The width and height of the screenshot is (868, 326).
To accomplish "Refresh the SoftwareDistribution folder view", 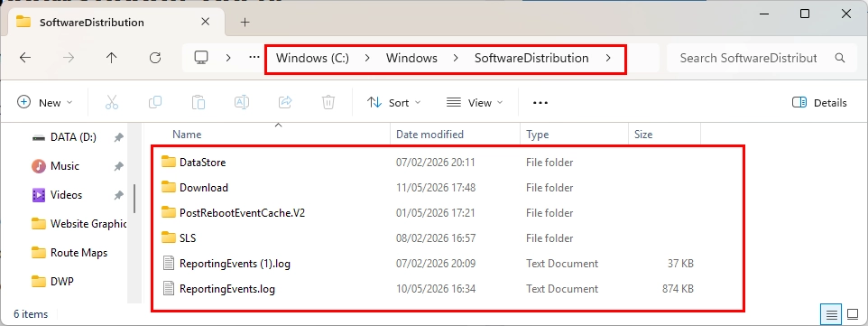I will [x=155, y=58].
